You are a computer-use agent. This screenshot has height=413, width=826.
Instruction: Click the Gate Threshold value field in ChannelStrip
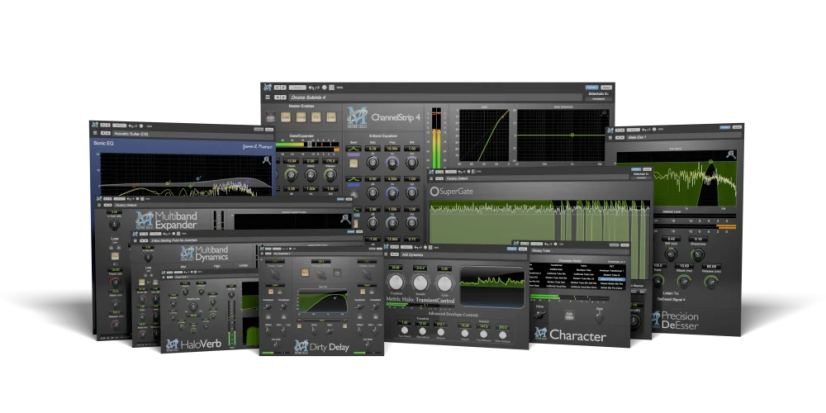coord(290,161)
